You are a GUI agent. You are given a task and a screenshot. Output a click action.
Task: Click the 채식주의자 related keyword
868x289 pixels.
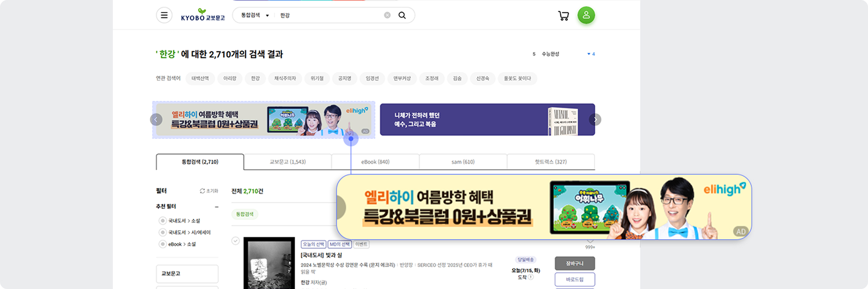click(x=285, y=78)
